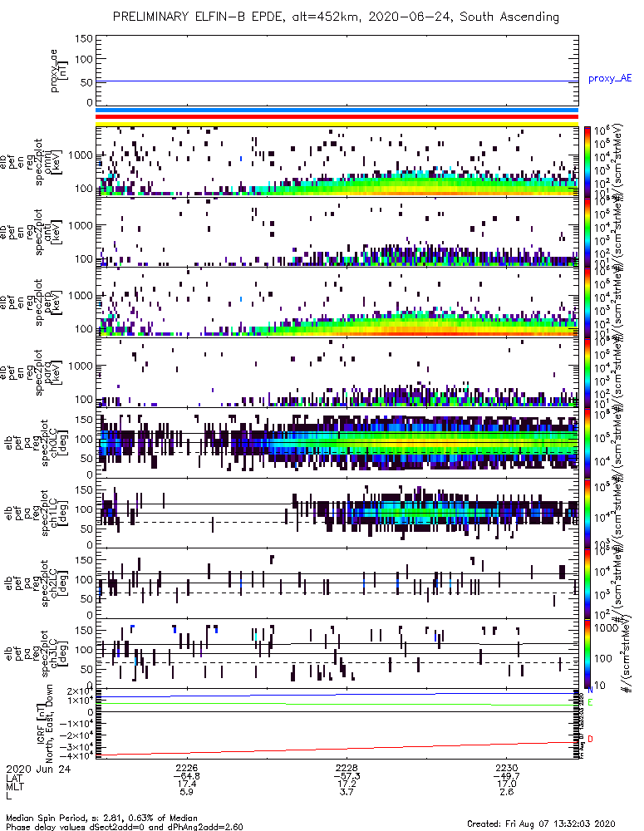Click the 'ch2LC [deg]' panel axis label
Viewport: 644px width, 831px height.
(60, 583)
